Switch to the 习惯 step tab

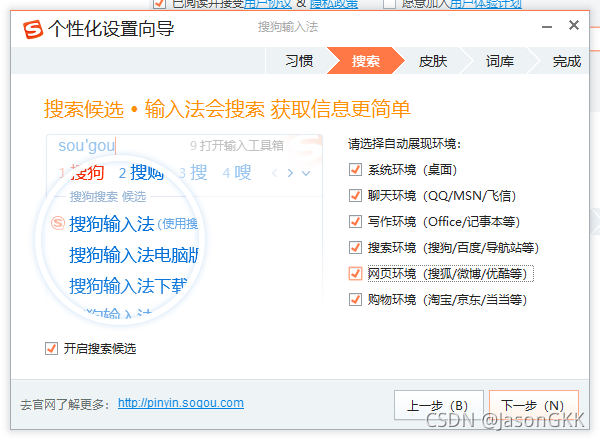pyautogui.click(x=299, y=61)
